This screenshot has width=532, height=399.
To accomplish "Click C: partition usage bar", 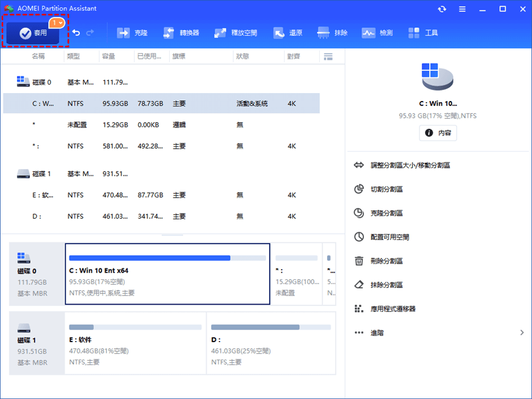I will 167,258.
